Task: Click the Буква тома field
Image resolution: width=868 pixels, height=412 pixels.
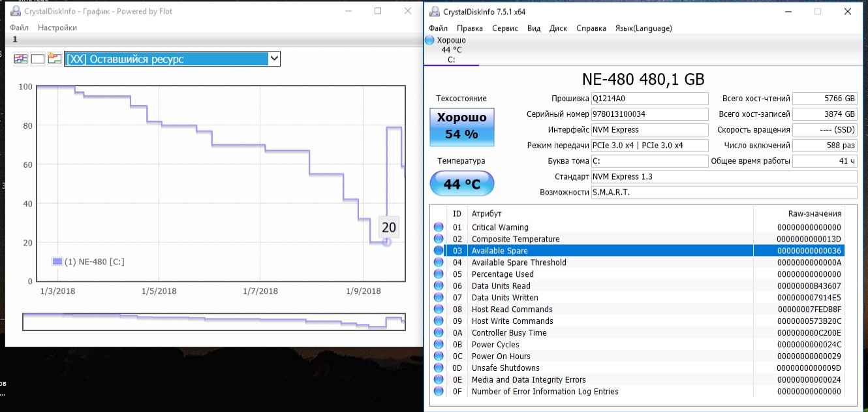Action: point(649,161)
